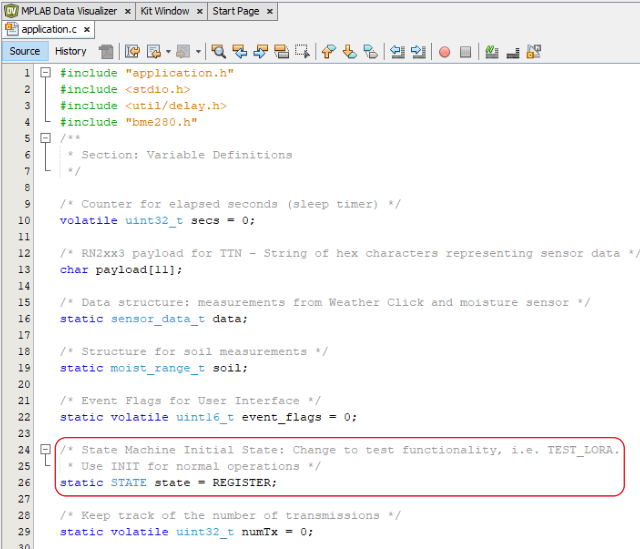Image resolution: width=640 pixels, height=549 pixels.
Task: Click on <util/delay.h> in line 3
Action: coord(176,106)
